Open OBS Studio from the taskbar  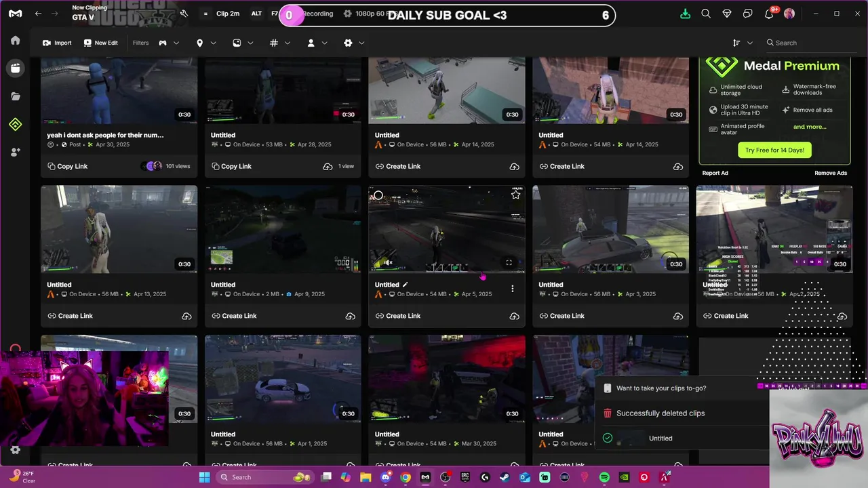[x=446, y=477]
